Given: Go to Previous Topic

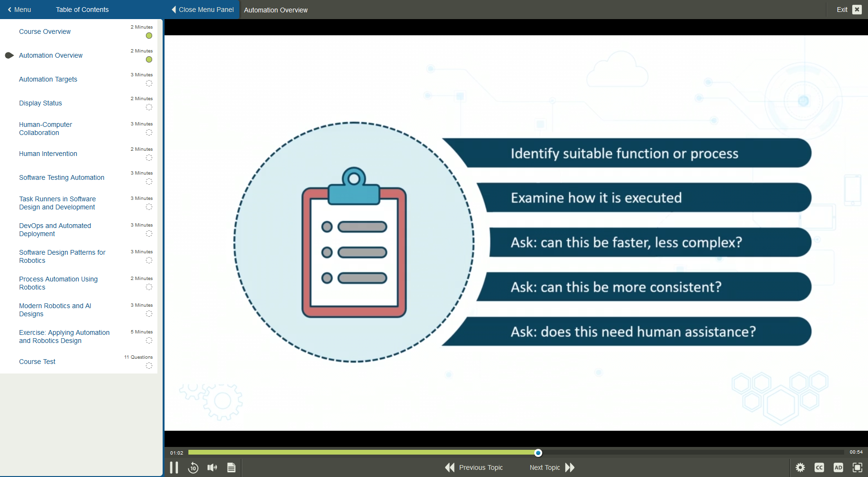Looking at the screenshot, I should [474, 467].
